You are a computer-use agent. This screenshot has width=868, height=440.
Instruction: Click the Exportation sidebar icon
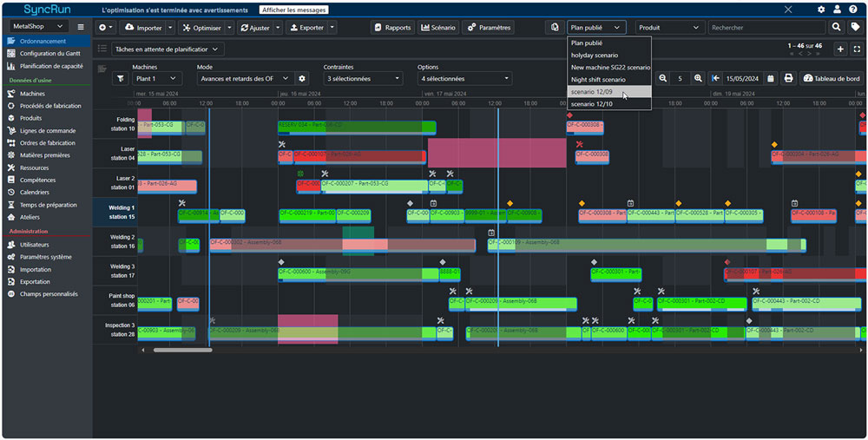11,282
